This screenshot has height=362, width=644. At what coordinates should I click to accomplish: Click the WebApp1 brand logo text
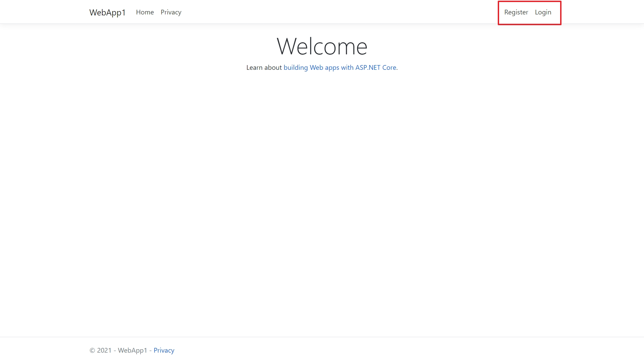[107, 12]
